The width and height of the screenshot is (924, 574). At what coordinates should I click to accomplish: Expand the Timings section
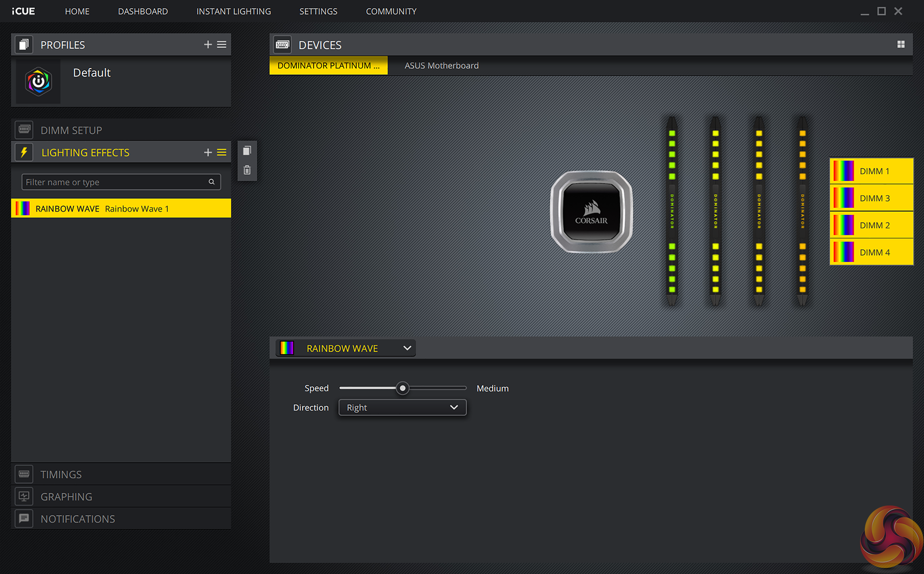click(x=61, y=474)
